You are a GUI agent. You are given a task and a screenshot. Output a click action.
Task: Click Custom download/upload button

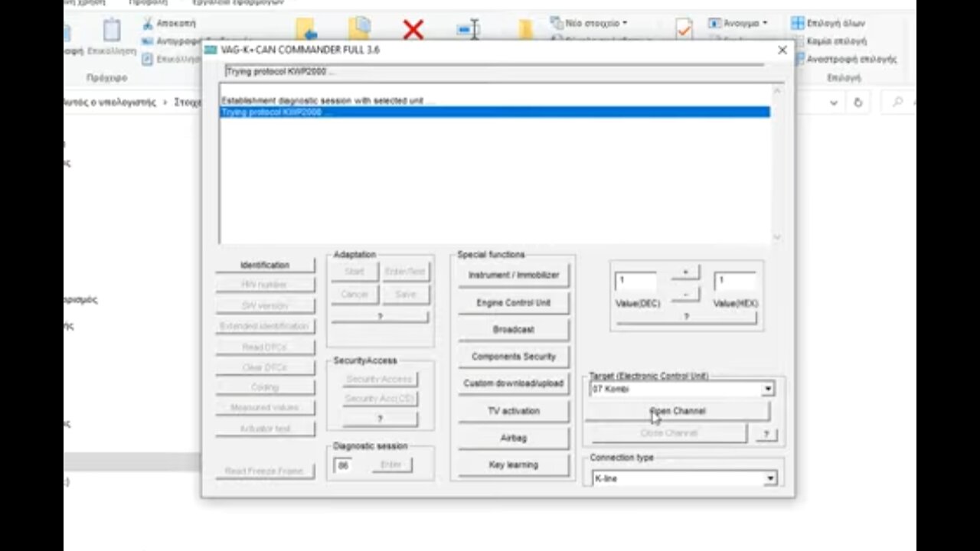point(514,383)
